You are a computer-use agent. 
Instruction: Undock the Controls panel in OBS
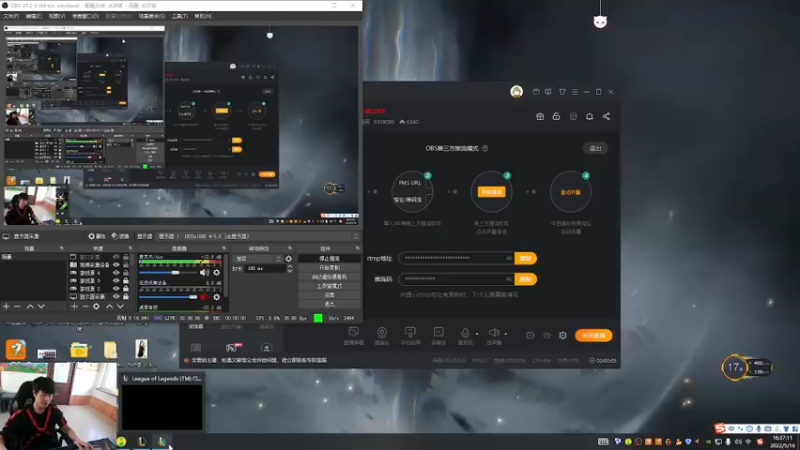coord(357,248)
